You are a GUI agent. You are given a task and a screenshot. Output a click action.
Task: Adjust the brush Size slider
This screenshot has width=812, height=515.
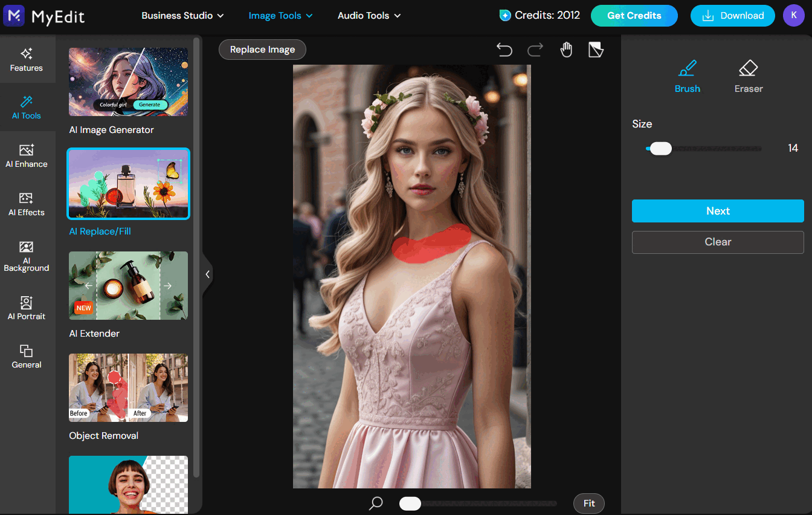(661, 149)
